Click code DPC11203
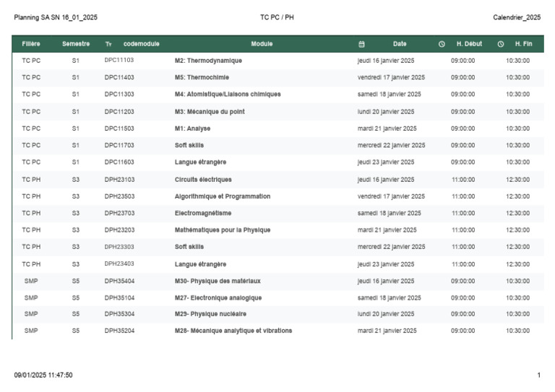Screen dimensions: 555x392 [119, 112]
